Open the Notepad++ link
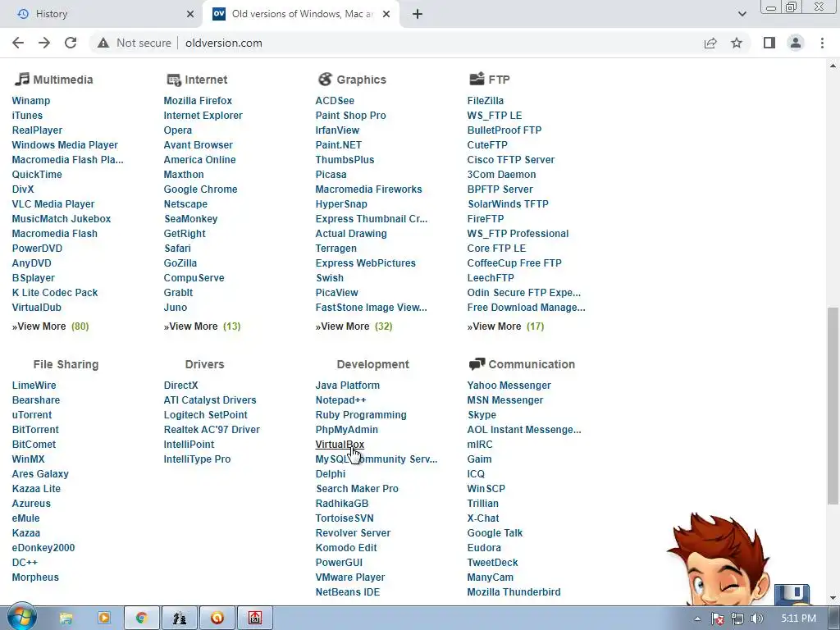840x630 pixels. pos(340,400)
